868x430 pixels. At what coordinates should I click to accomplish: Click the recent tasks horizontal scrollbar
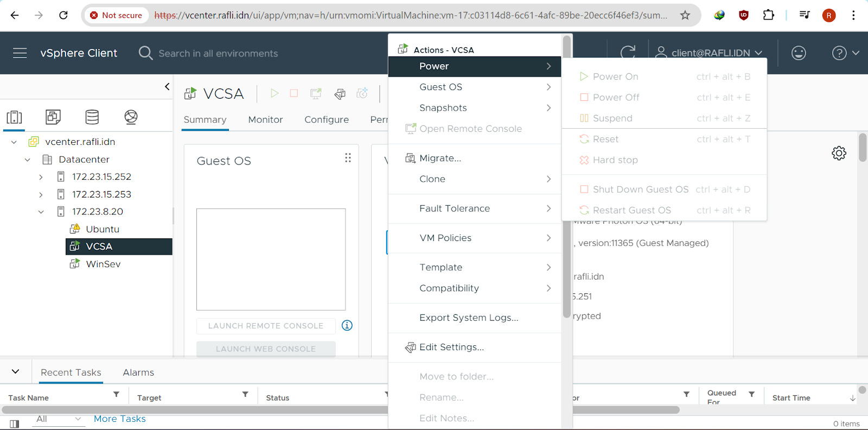[x=341, y=410]
